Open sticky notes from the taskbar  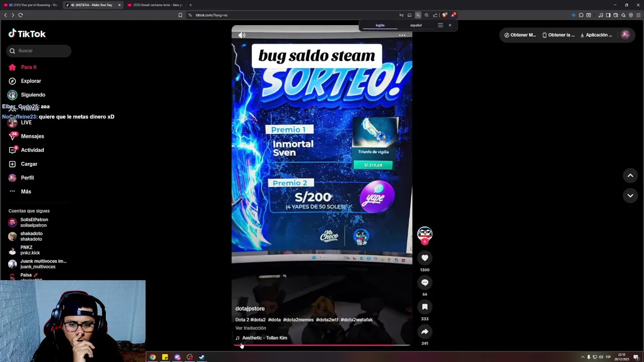coord(165,357)
